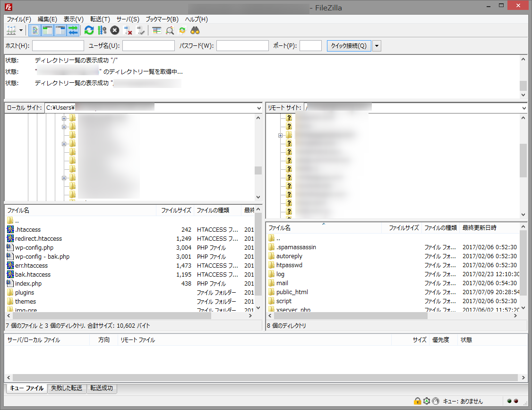
Task: Switch to 失敗した転送 tab
Action: pos(67,388)
